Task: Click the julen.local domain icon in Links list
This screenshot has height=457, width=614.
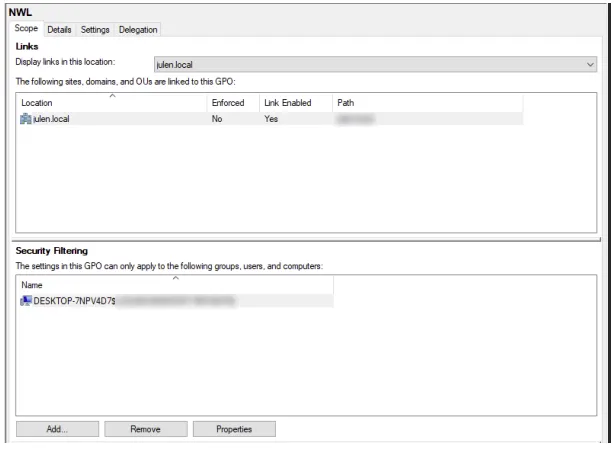Action: tap(25, 119)
